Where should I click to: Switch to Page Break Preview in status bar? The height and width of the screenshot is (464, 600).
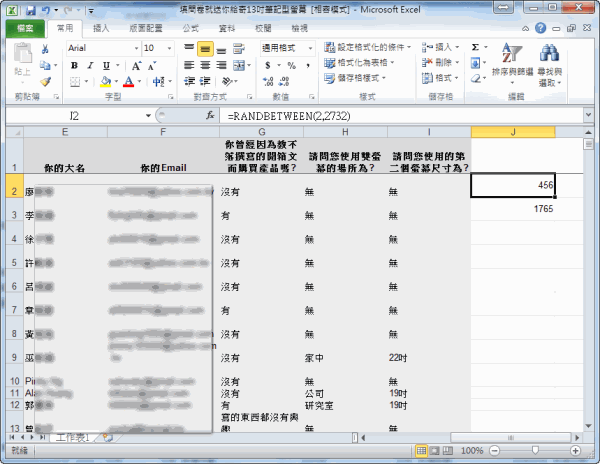click(447, 451)
